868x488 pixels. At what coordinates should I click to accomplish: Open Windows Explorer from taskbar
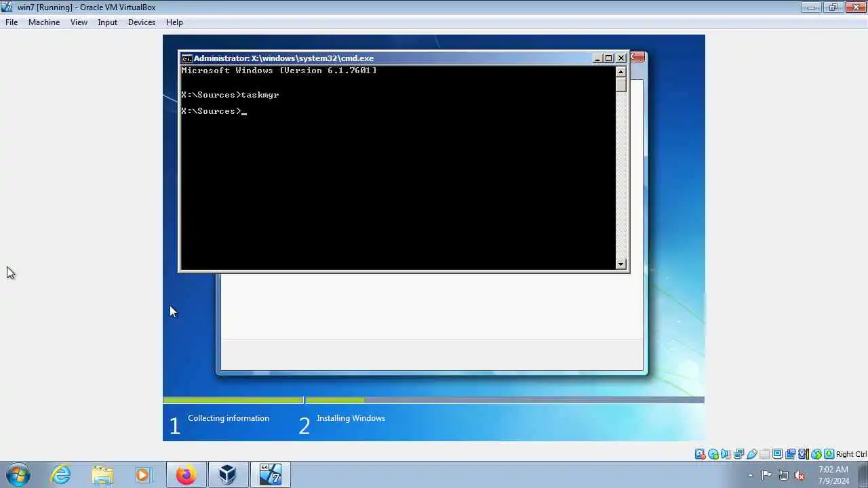pos(102,474)
